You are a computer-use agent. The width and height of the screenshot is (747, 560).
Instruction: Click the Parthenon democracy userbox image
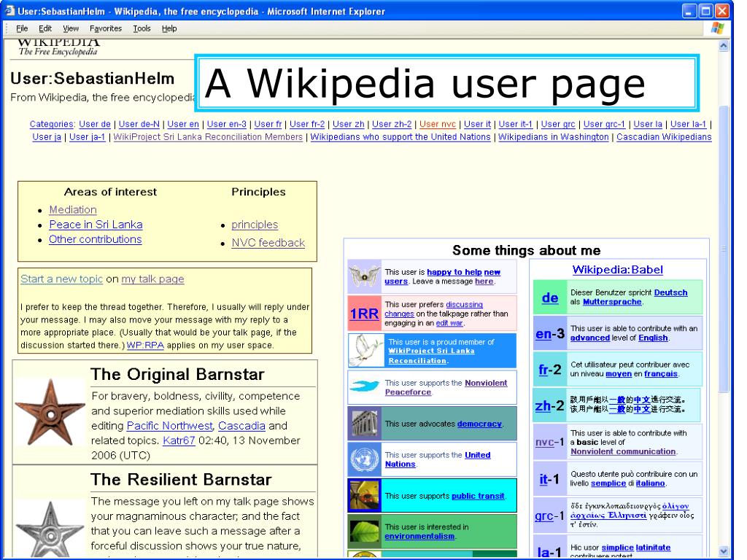click(365, 423)
